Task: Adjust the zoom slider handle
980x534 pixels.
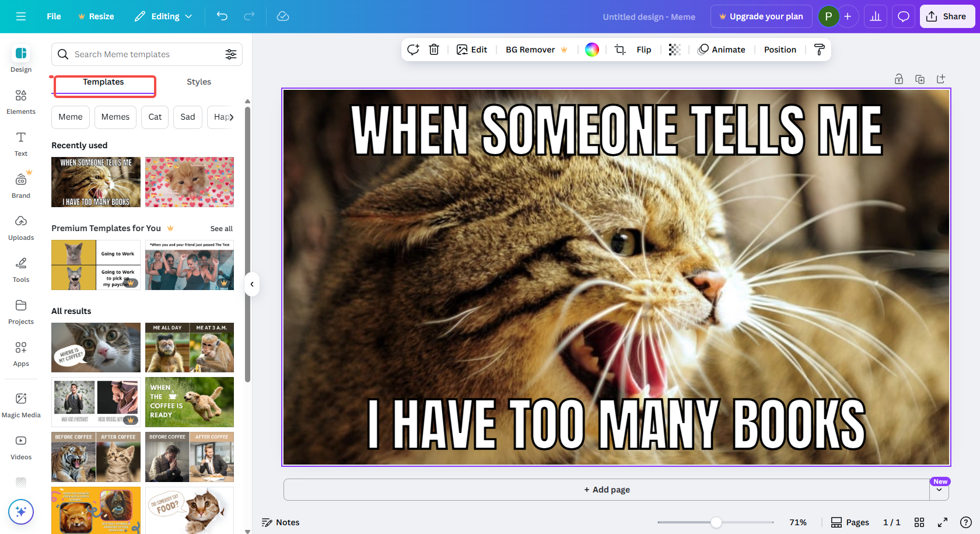Action: (x=716, y=522)
